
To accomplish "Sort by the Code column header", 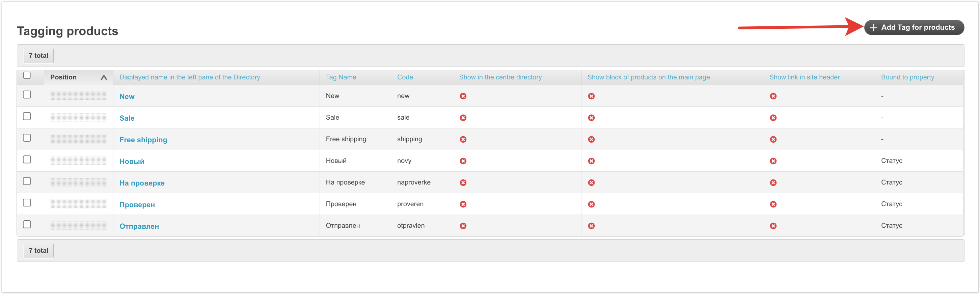I will (x=405, y=77).
